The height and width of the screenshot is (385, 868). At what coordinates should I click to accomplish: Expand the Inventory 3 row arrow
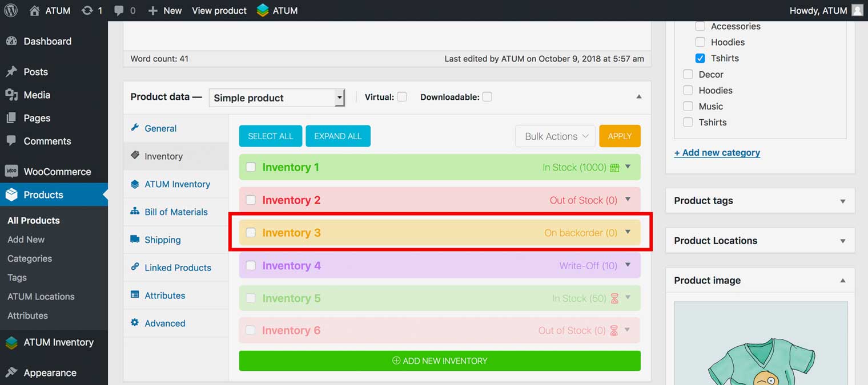coord(628,232)
